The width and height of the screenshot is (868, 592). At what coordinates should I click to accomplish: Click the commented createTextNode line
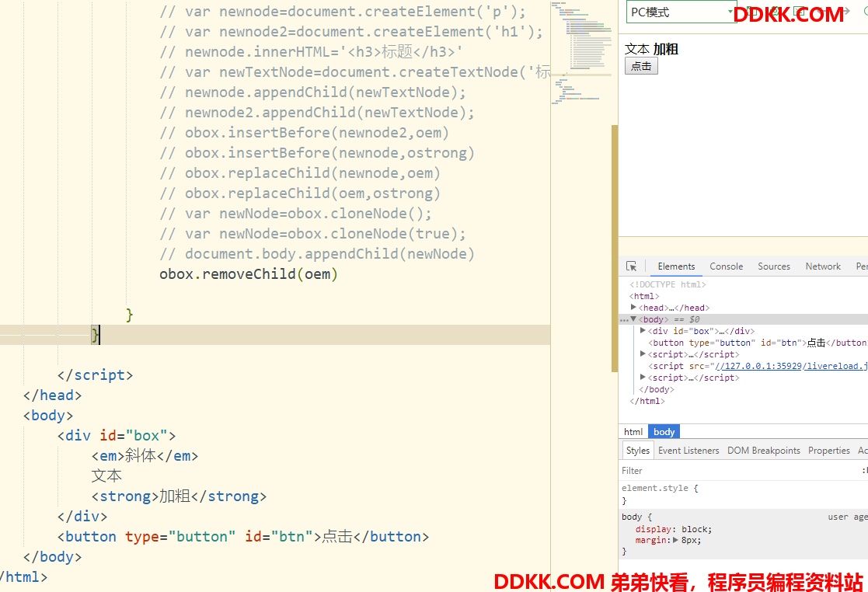(x=355, y=72)
